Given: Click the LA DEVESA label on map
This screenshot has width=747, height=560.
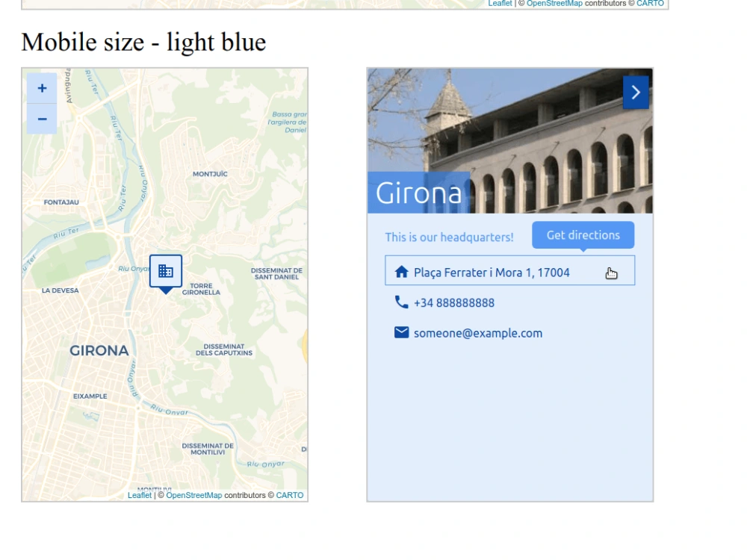Looking at the screenshot, I should (x=60, y=290).
